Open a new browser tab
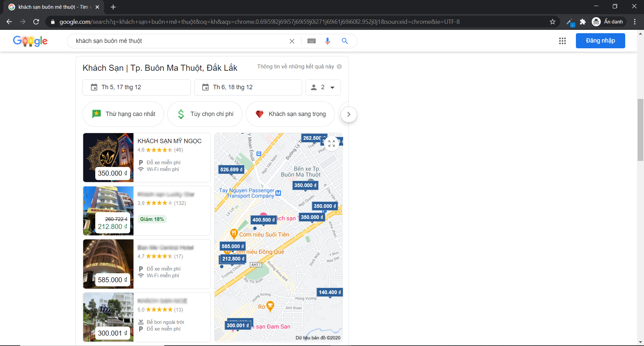 (x=113, y=7)
